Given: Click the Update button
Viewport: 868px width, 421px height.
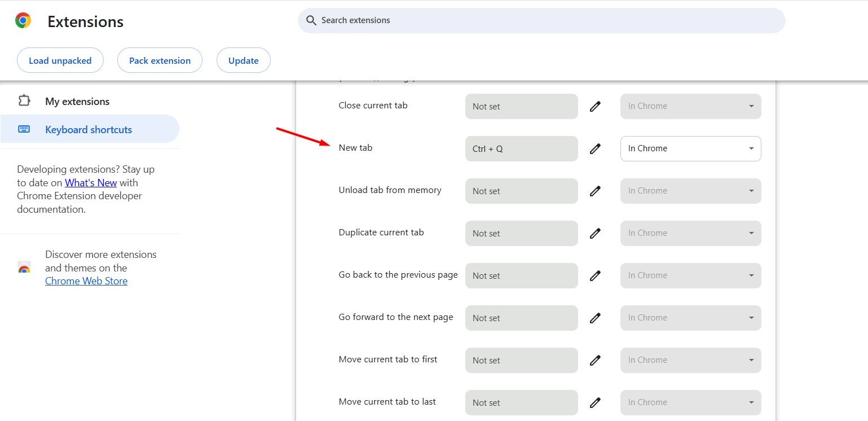Looking at the screenshot, I should (x=243, y=60).
